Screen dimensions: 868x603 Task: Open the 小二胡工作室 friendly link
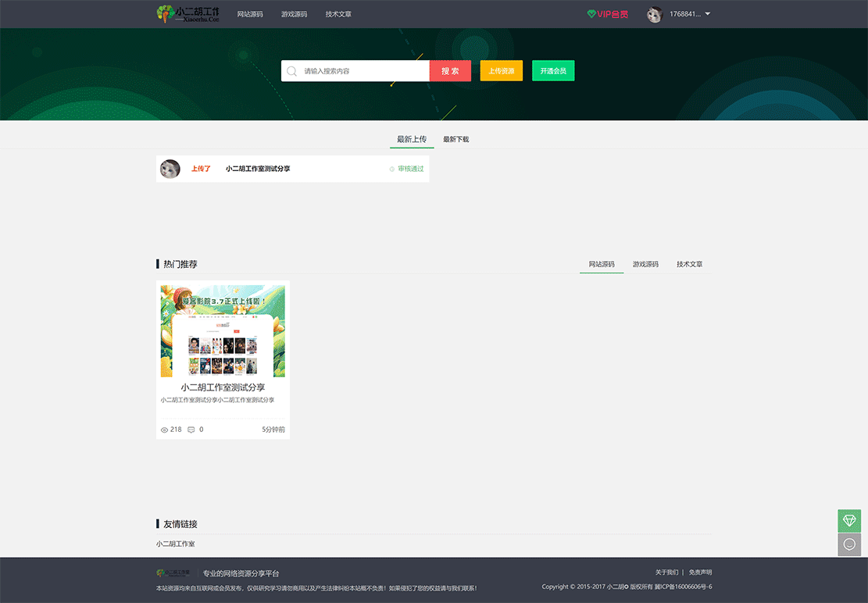(175, 544)
